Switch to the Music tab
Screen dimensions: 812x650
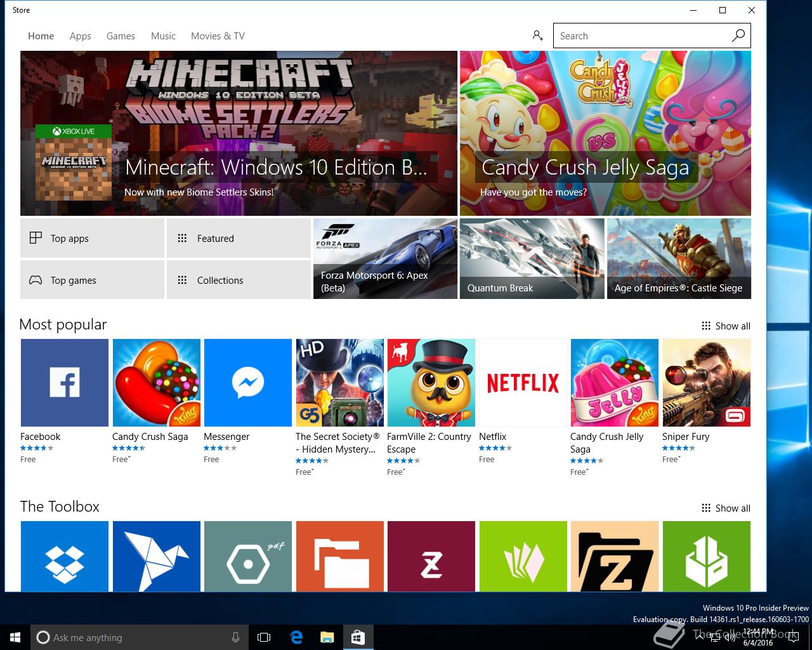point(163,36)
